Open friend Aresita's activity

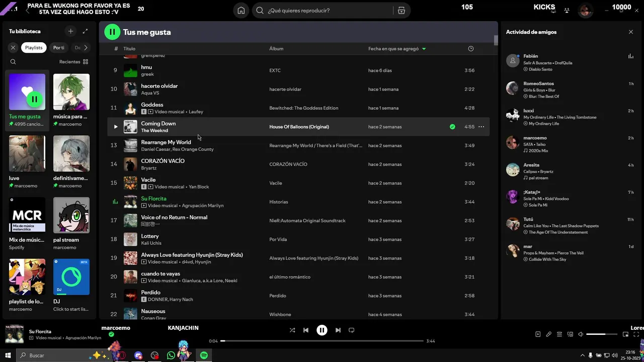coord(570,171)
